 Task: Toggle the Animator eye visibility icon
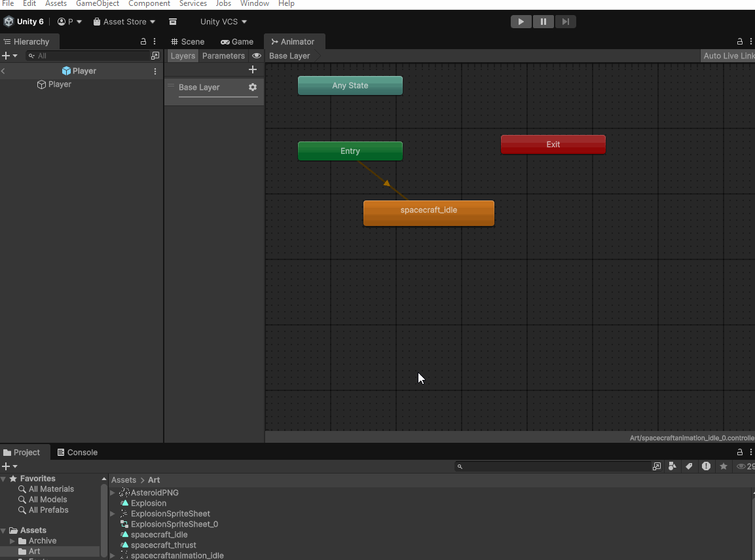(257, 56)
